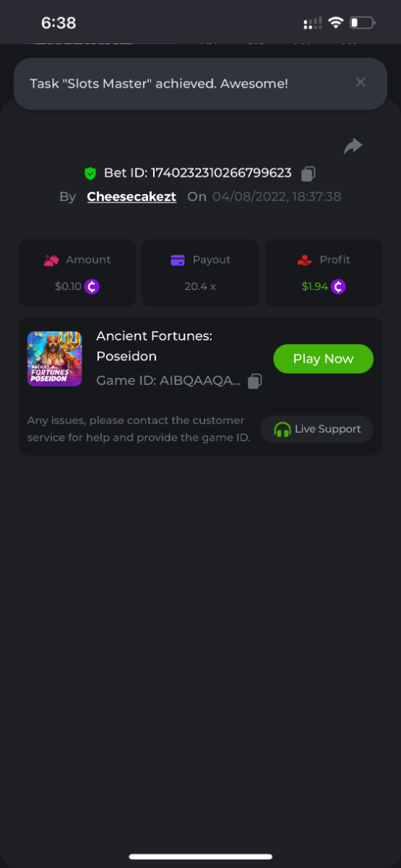Tap the battery status icon
The height and width of the screenshot is (868, 401).
(363, 23)
